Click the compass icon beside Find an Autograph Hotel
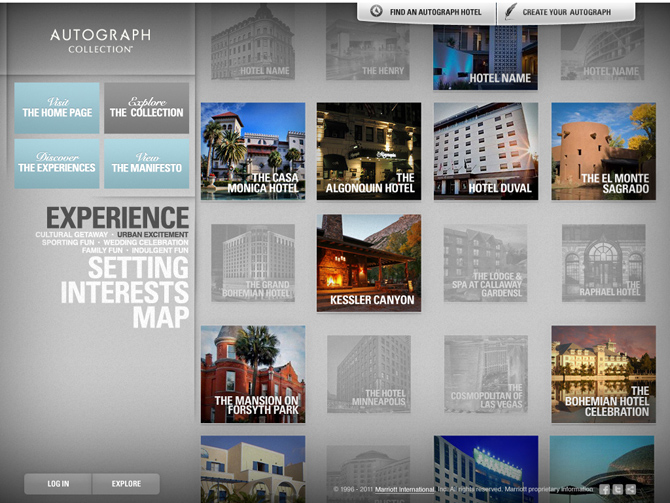Screen dimensions: 670x503 (376, 12)
